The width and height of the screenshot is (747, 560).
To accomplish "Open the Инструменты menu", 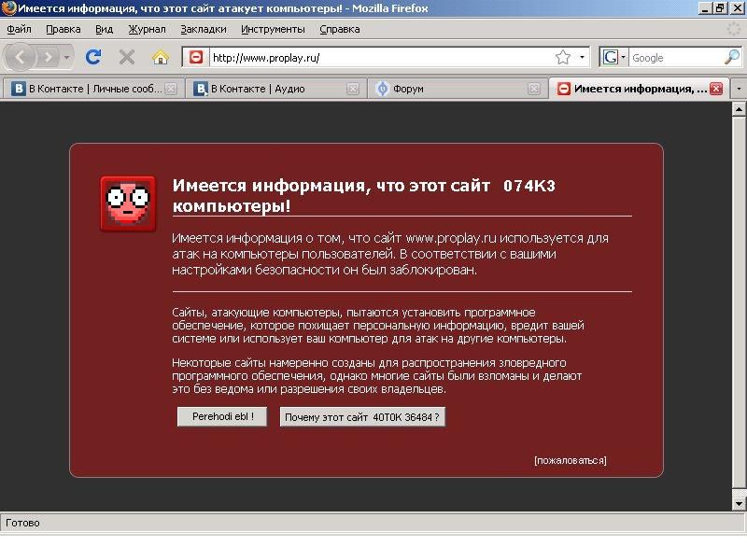I will (x=273, y=29).
